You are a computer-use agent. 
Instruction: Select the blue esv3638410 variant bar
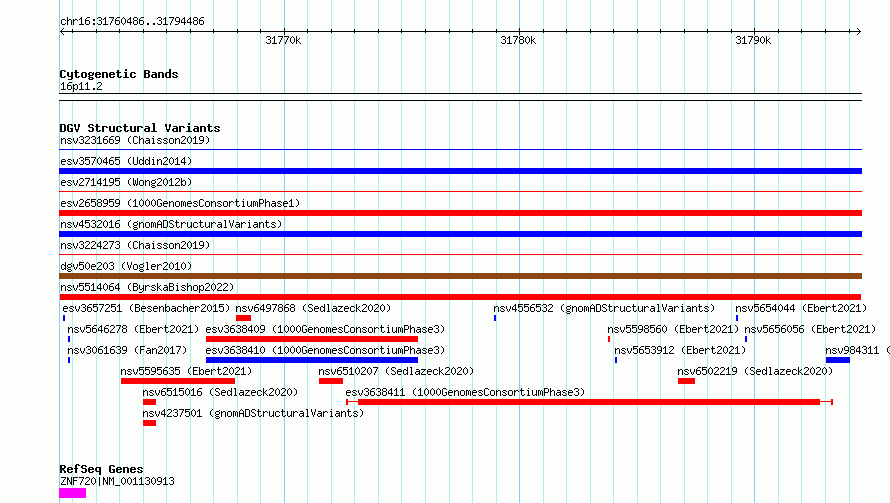(312, 360)
